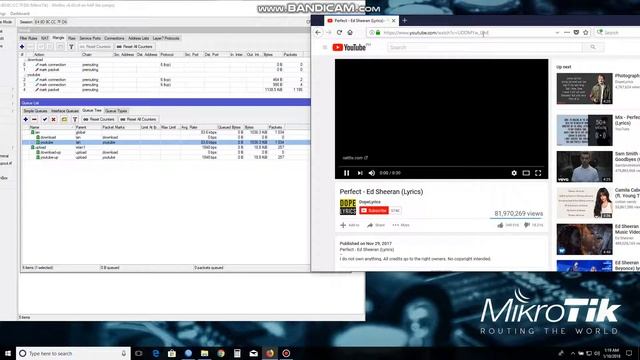Screen dimensions: 640x360
Task: Click Add to under the video
Action: pyautogui.click(x=350, y=225)
